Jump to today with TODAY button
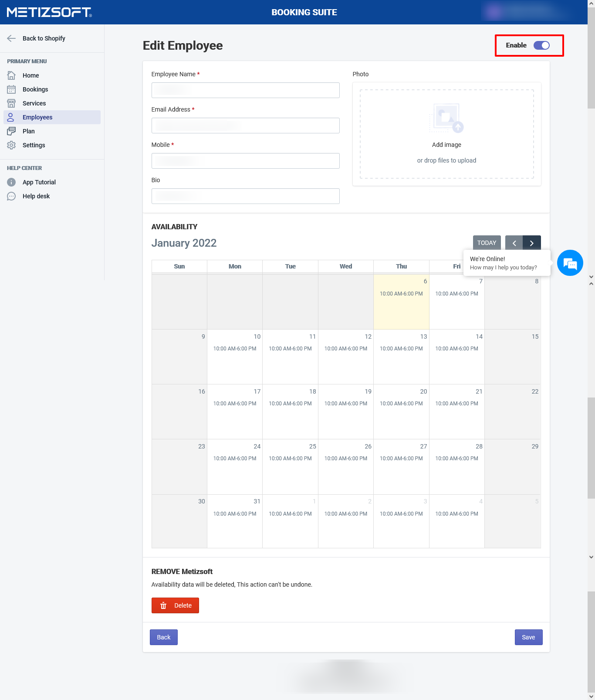595x700 pixels. click(487, 243)
